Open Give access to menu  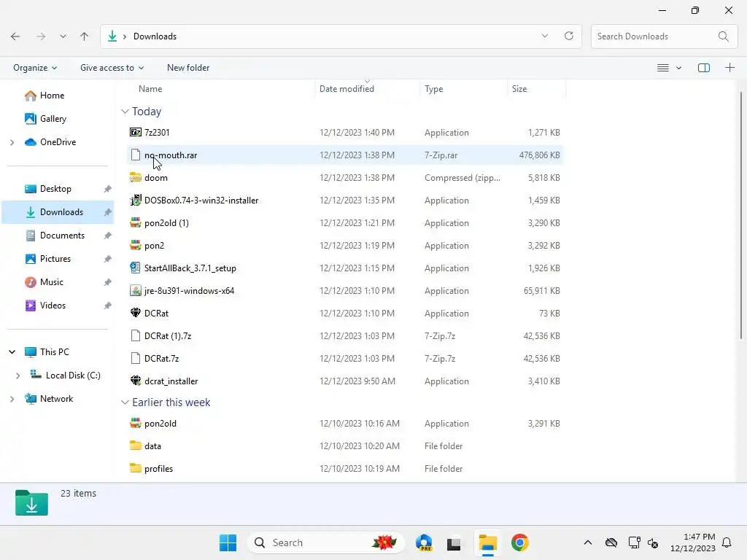click(112, 68)
